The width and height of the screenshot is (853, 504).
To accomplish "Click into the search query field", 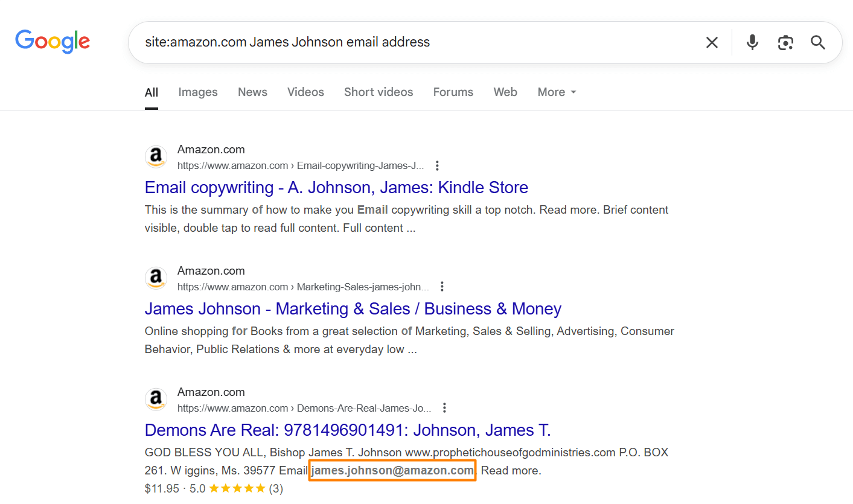I will click(x=417, y=42).
